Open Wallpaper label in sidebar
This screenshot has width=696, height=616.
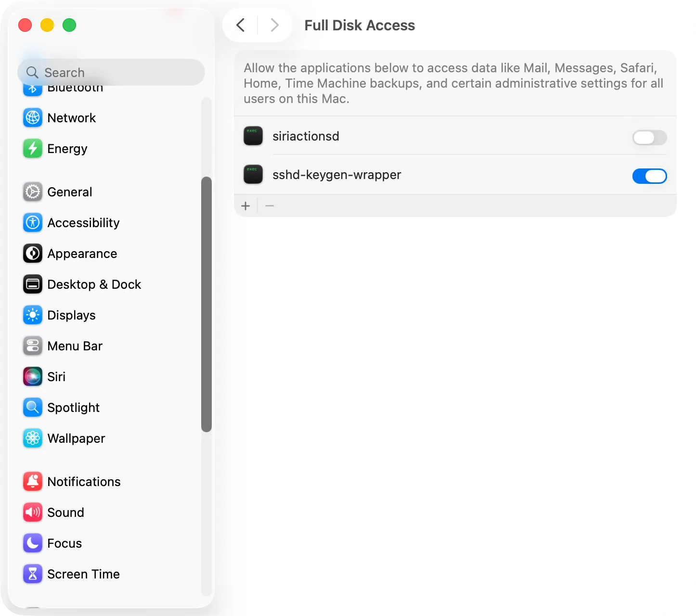(76, 438)
